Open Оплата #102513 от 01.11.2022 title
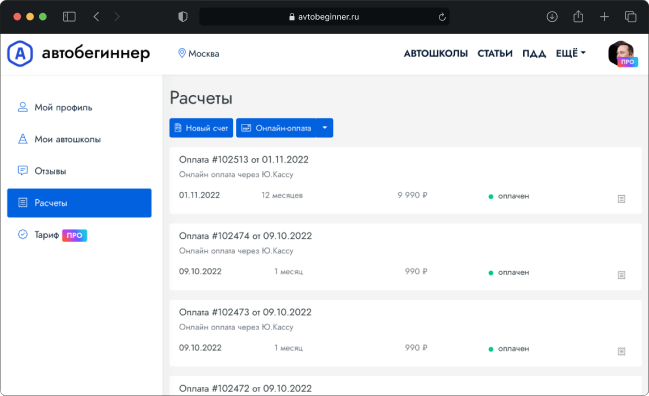 pos(243,160)
